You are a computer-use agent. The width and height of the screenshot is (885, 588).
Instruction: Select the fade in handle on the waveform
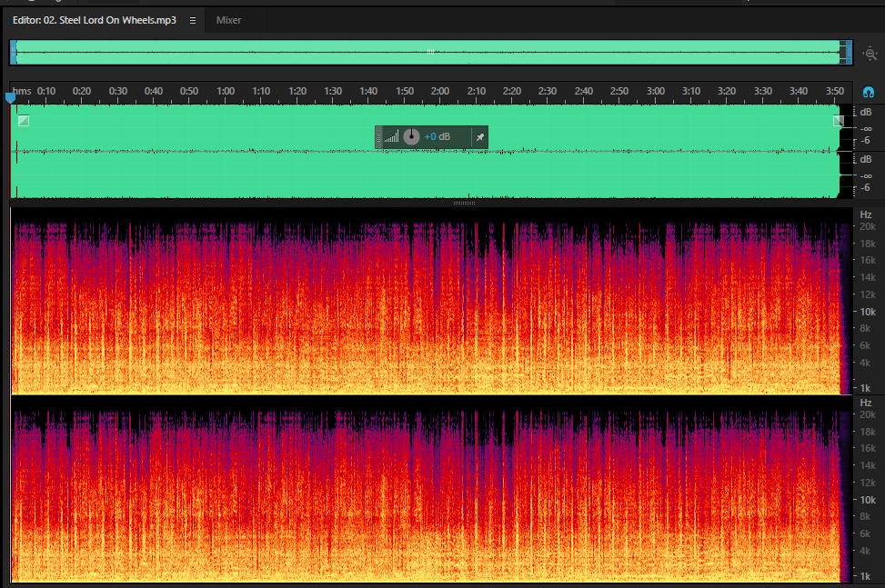coord(23,120)
